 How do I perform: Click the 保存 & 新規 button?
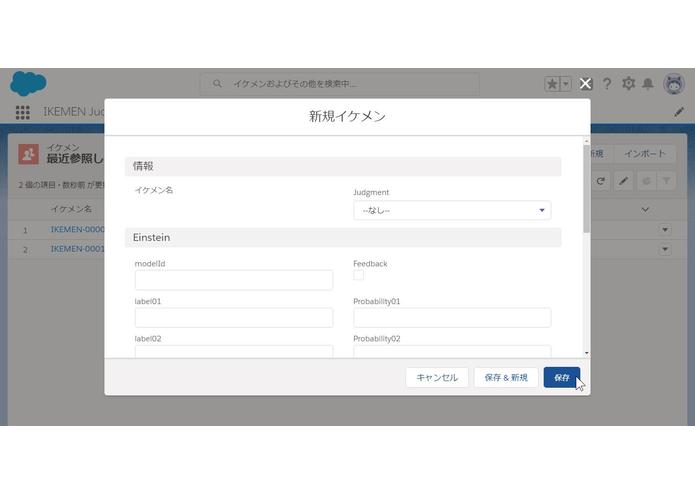point(506,377)
